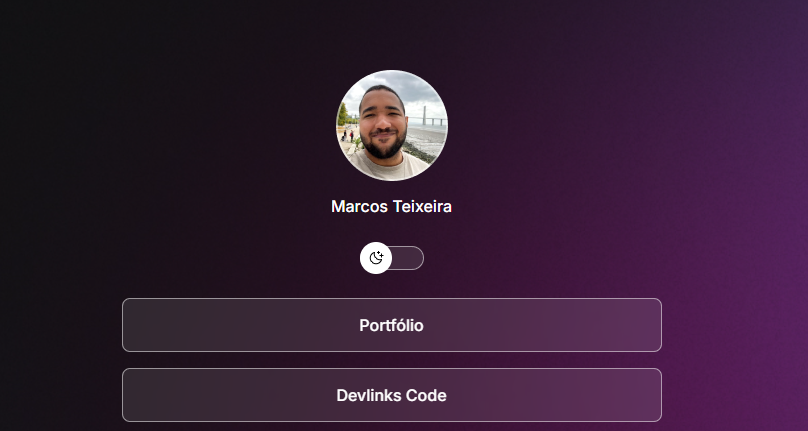Click the sparkle stars beside the moon

pos(380,254)
